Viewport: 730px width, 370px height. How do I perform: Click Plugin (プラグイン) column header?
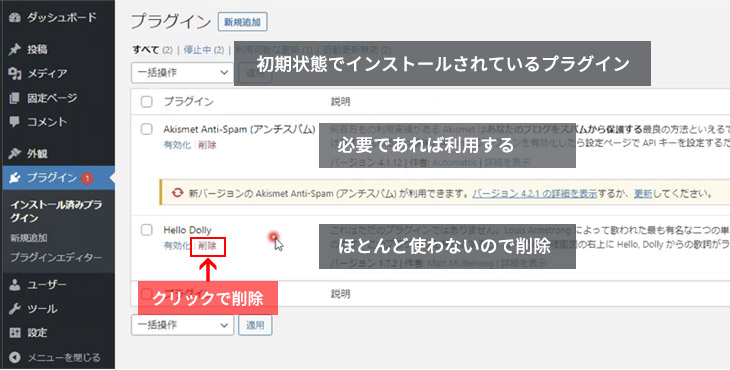[x=189, y=101]
